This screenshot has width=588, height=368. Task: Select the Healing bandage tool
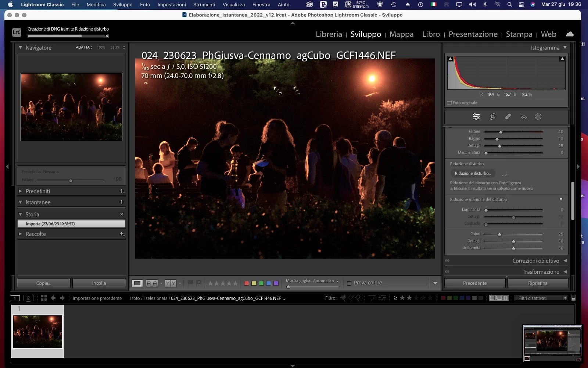coord(508,117)
